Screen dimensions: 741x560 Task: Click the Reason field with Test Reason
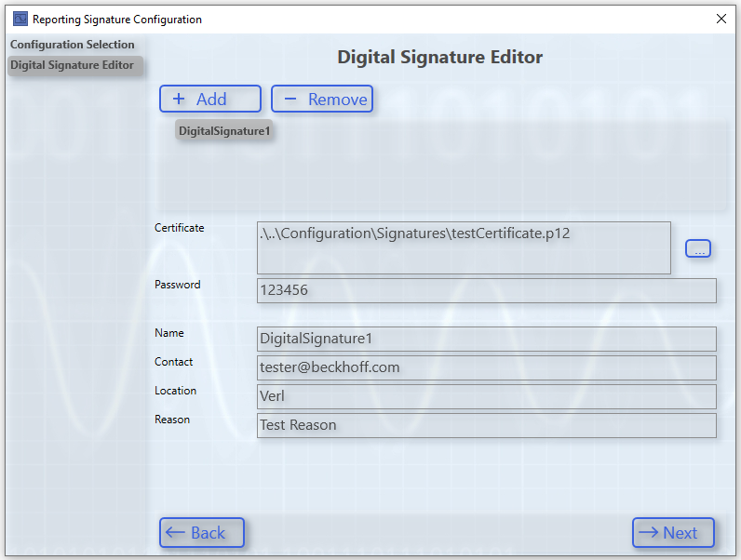(486, 425)
